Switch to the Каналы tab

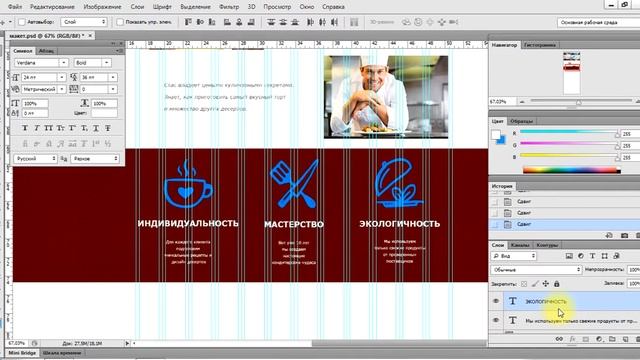520,245
